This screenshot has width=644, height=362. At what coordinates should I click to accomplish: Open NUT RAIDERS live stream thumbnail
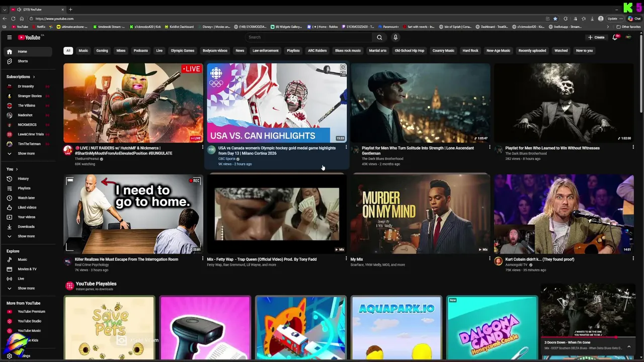[133, 103]
